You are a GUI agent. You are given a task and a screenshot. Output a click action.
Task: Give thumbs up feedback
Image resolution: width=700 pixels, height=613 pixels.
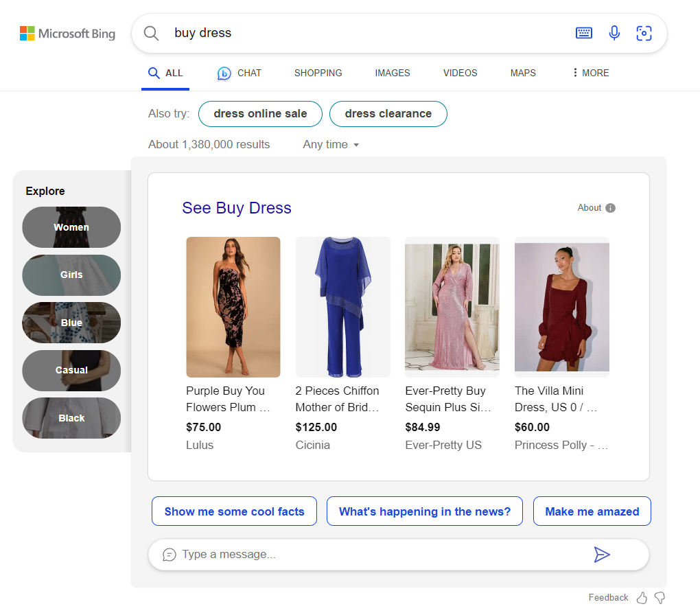pos(642,598)
